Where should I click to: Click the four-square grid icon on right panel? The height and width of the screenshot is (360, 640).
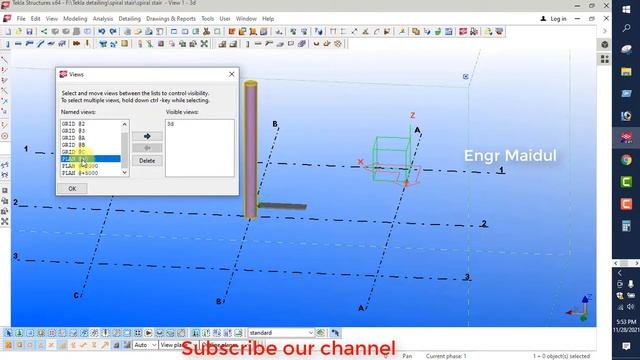point(604,60)
